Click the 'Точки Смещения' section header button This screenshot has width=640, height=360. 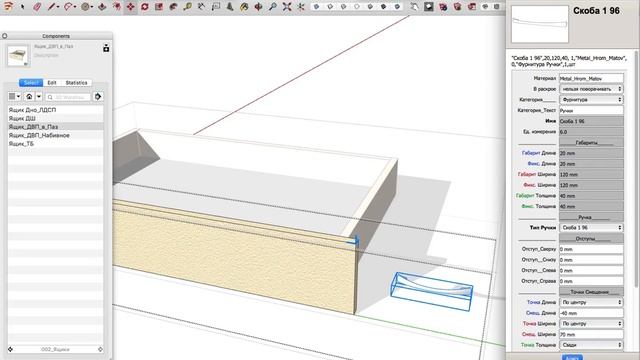591,292
